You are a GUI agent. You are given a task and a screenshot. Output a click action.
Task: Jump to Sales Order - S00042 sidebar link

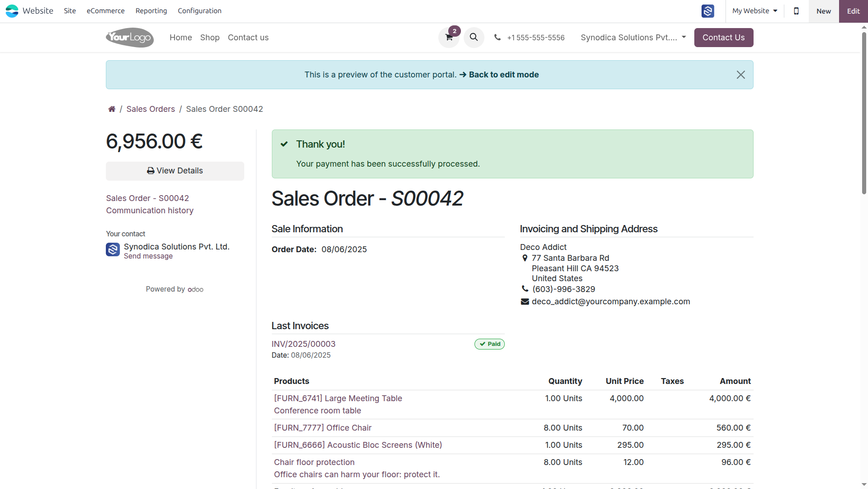coord(147,198)
